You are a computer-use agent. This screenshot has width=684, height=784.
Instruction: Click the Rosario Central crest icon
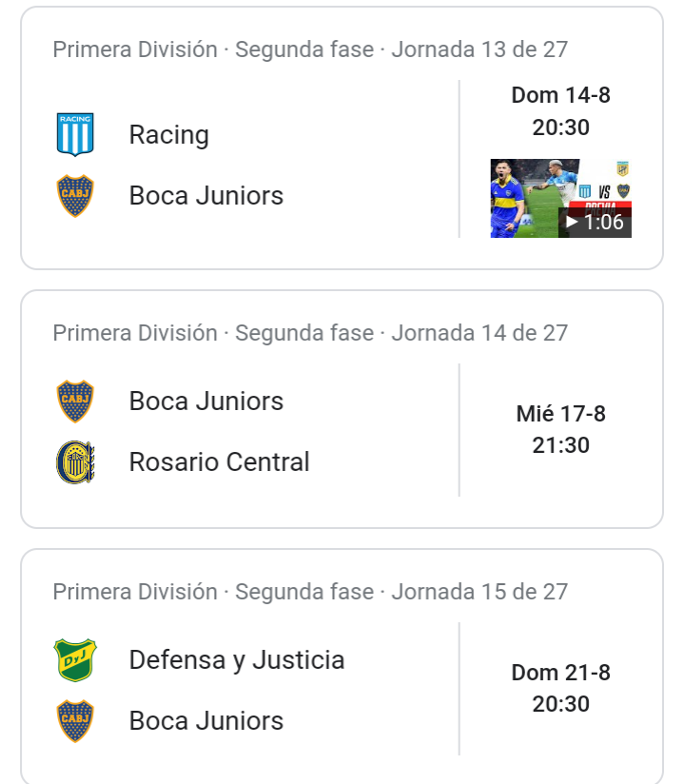click(75, 462)
